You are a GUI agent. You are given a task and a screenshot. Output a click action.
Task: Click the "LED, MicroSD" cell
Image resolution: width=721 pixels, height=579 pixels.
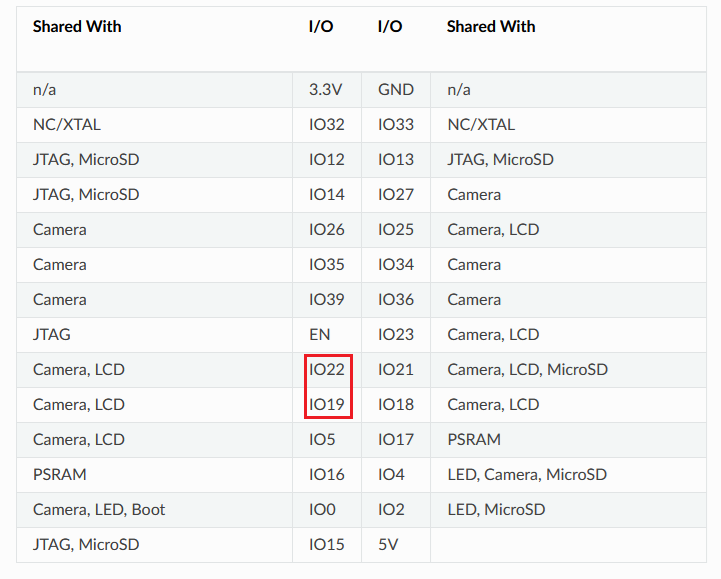(496, 510)
